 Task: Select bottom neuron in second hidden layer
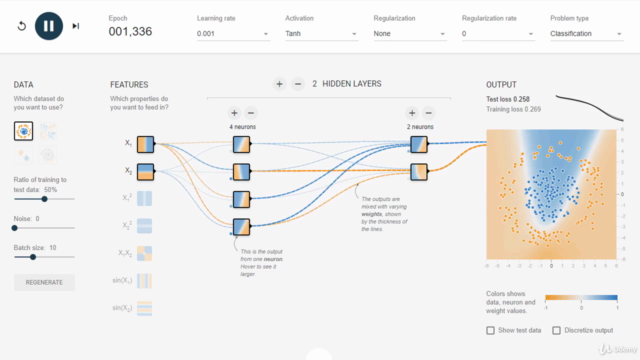pos(419,172)
